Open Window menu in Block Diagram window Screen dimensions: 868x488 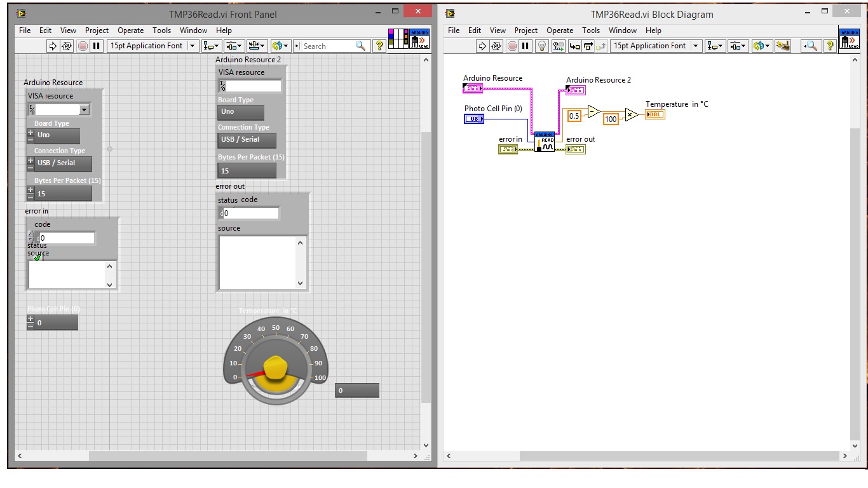coord(623,30)
